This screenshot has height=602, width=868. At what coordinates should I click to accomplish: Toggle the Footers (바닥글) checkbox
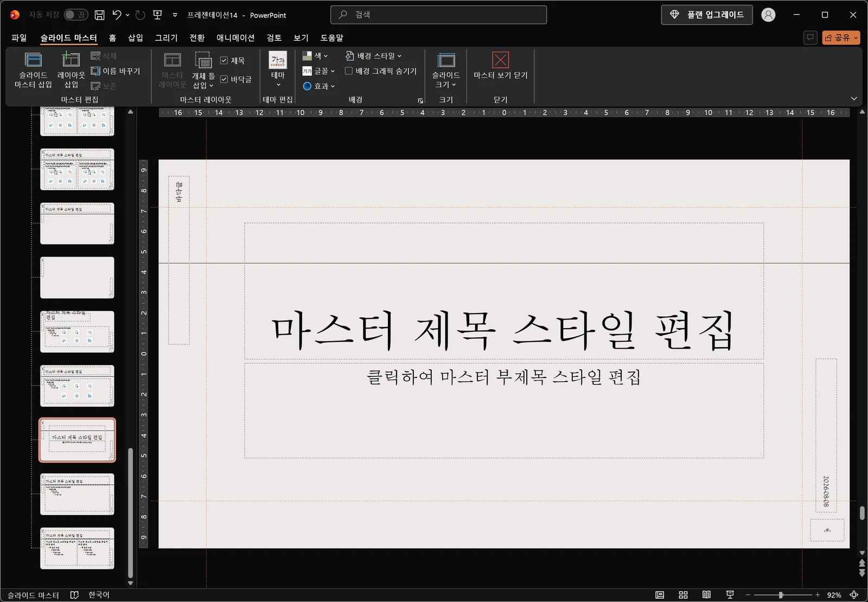click(224, 79)
